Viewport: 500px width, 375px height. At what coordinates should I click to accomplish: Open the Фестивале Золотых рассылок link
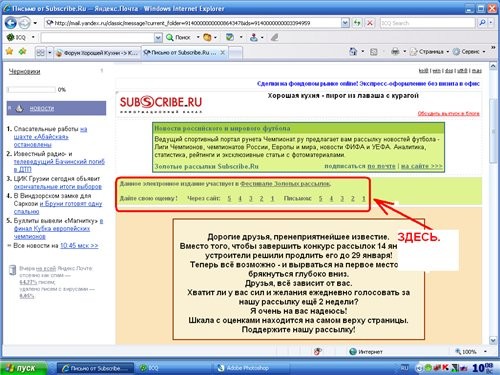(285, 183)
